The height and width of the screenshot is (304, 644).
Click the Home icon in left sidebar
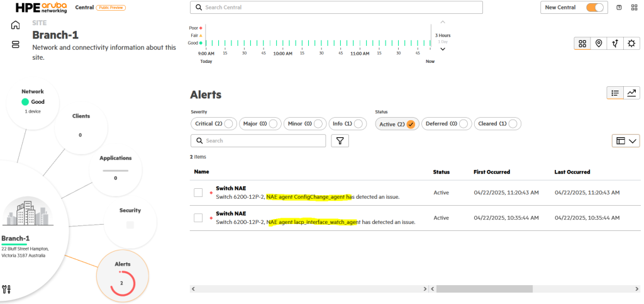[x=16, y=25]
